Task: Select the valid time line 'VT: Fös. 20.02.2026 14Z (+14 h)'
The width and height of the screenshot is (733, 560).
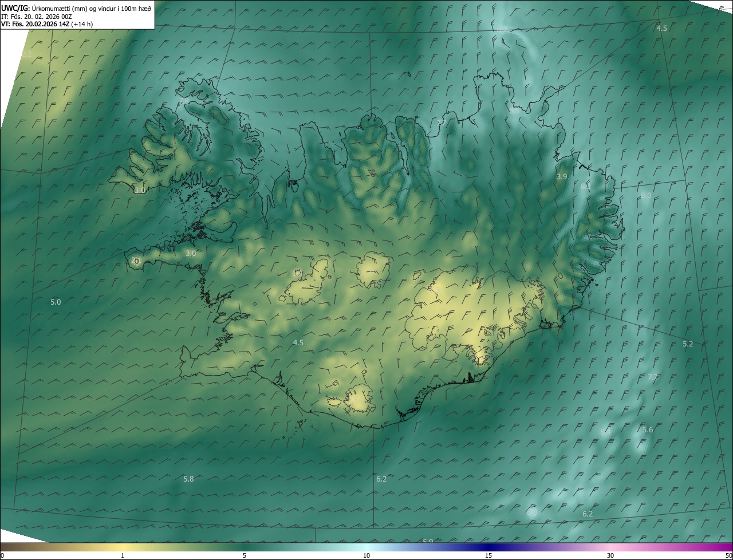Action: [x=48, y=25]
